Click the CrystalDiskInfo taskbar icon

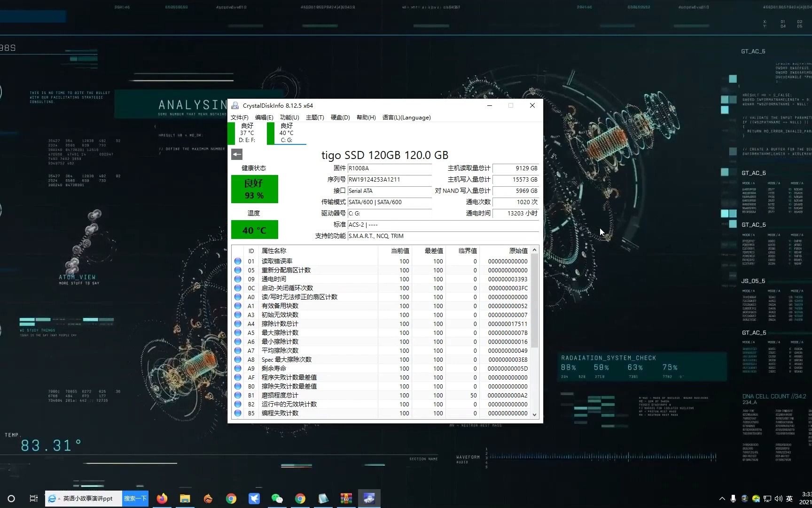pyautogui.click(x=369, y=499)
